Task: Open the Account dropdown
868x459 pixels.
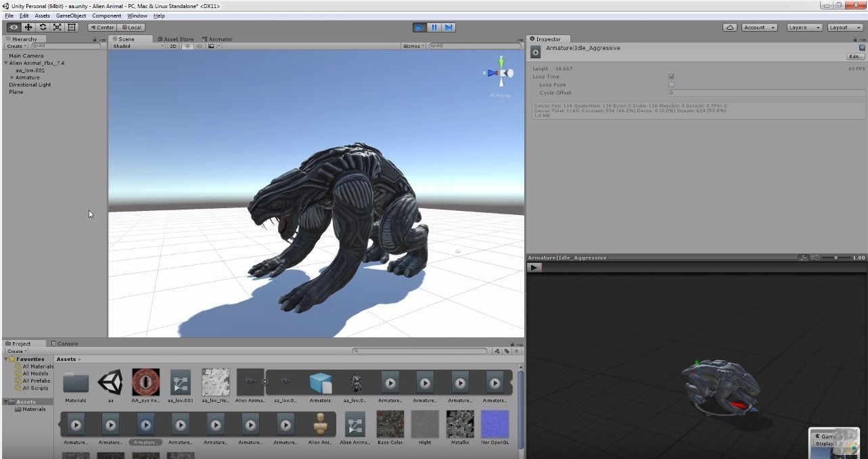Action: click(x=758, y=28)
